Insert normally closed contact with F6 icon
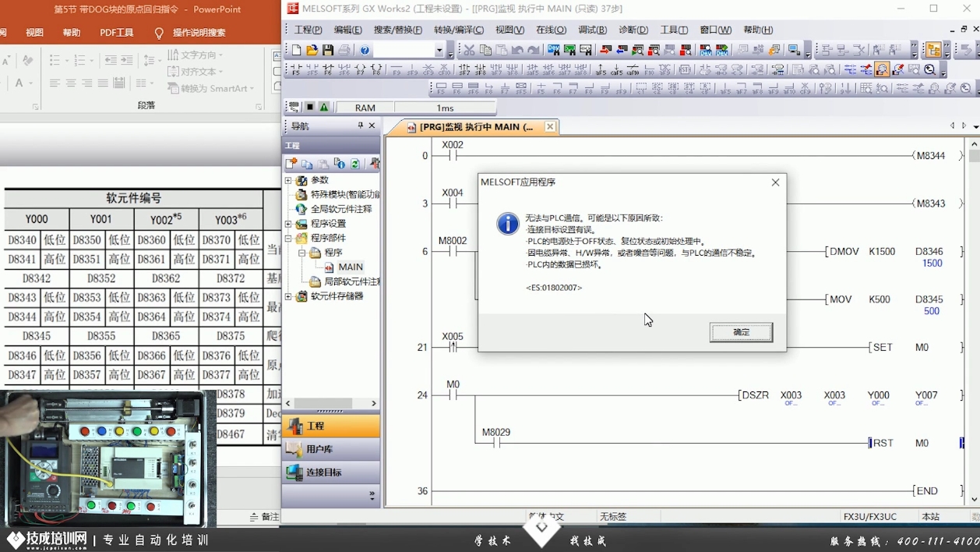The image size is (980, 552). 328,69
